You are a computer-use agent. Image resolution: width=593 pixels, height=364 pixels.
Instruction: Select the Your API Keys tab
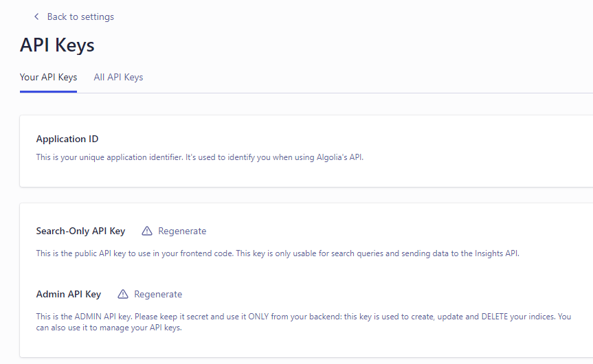click(48, 77)
